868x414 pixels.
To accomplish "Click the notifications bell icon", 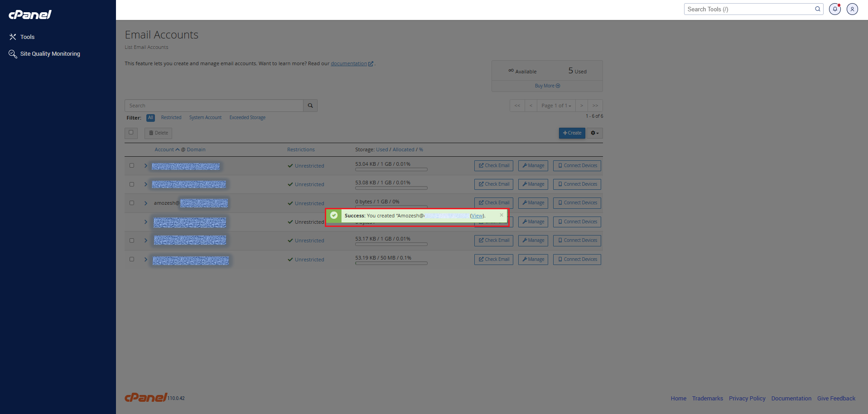I will 834,9.
